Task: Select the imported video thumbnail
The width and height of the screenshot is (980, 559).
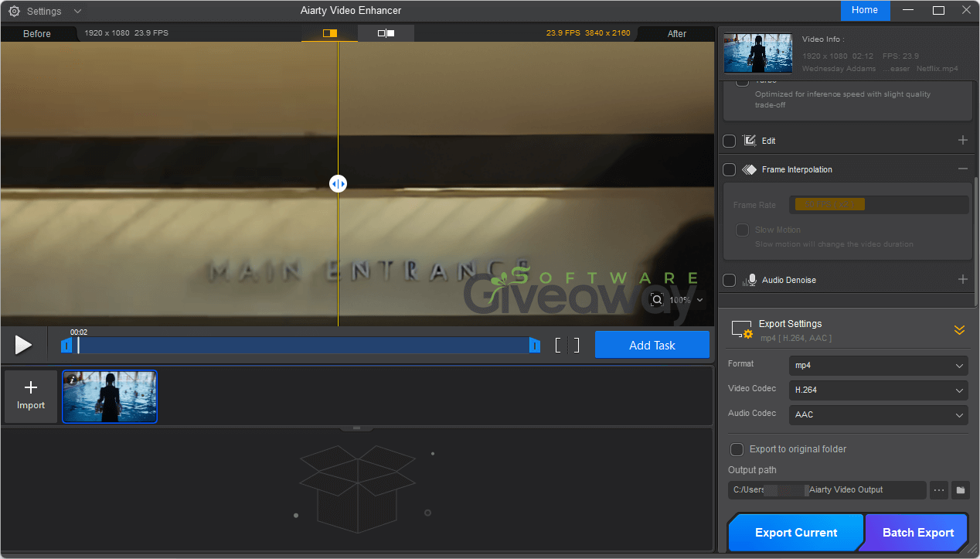Action: click(110, 396)
